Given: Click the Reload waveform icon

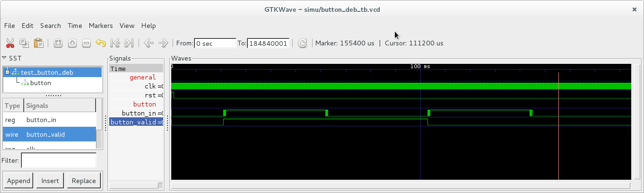Looking at the screenshot, I should (x=303, y=43).
